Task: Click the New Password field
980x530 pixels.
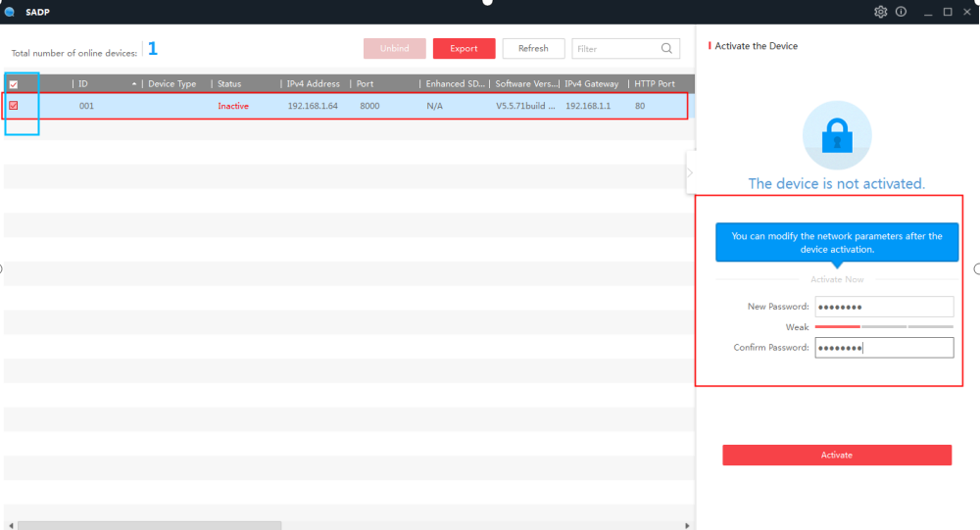Action: (x=884, y=307)
